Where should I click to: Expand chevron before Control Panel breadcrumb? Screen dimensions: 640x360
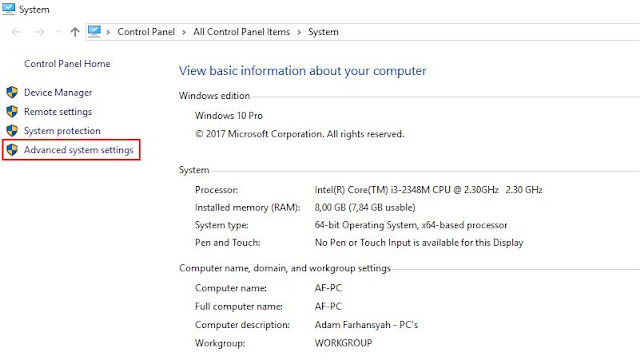(108, 32)
